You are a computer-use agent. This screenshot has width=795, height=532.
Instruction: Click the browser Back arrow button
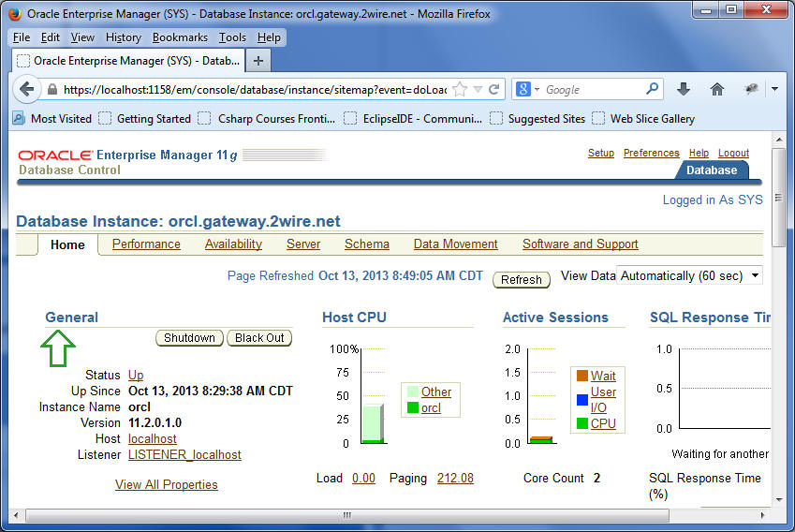[x=27, y=89]
